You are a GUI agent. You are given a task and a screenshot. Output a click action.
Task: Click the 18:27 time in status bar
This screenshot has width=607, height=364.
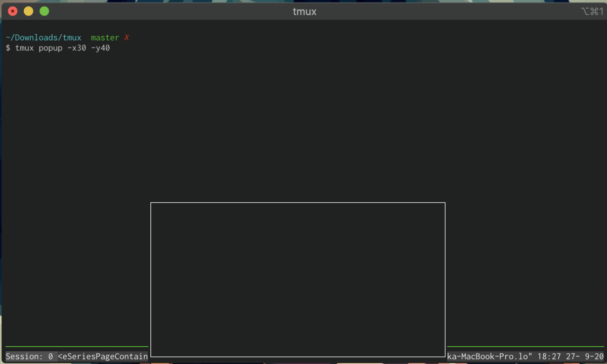(549, 356)
